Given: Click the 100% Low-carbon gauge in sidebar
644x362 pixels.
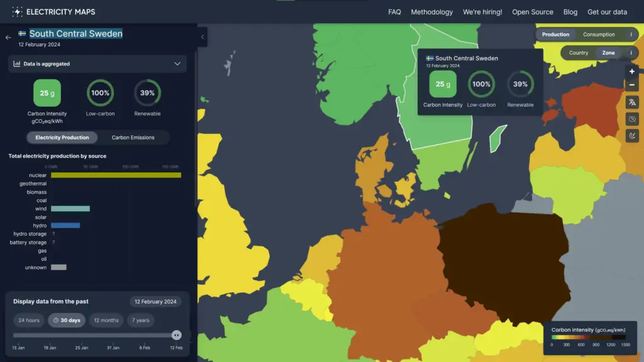Looking at the screenshot, I should point(100,93).
